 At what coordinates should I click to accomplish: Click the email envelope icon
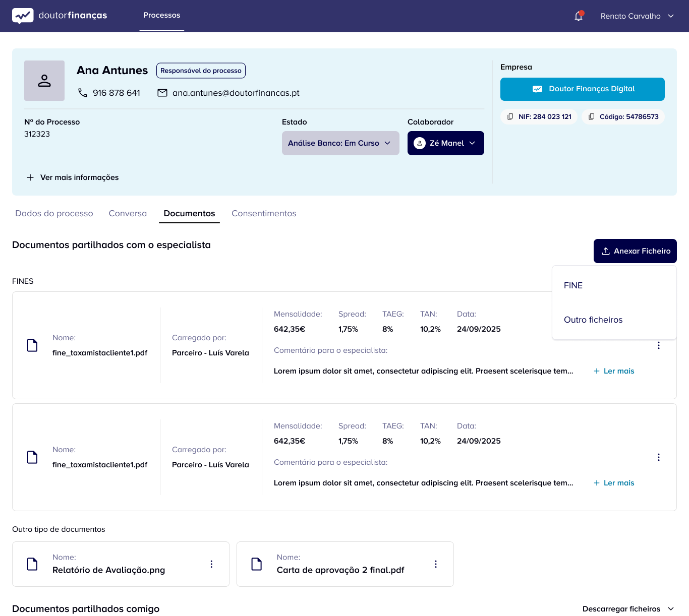162,93
